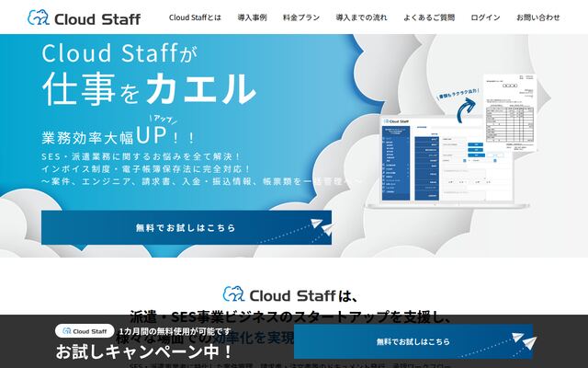Click the Cloud Staff logo in header
This screenshot has width=588, height=368.
(x=84, y=17)
